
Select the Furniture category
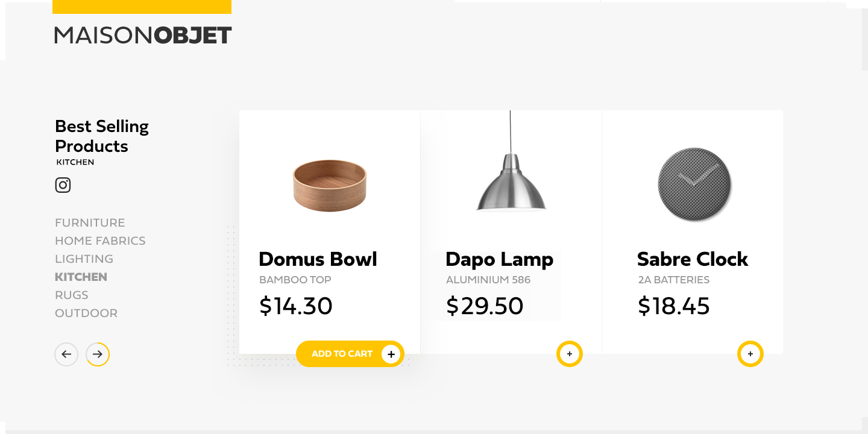(90, 222)
